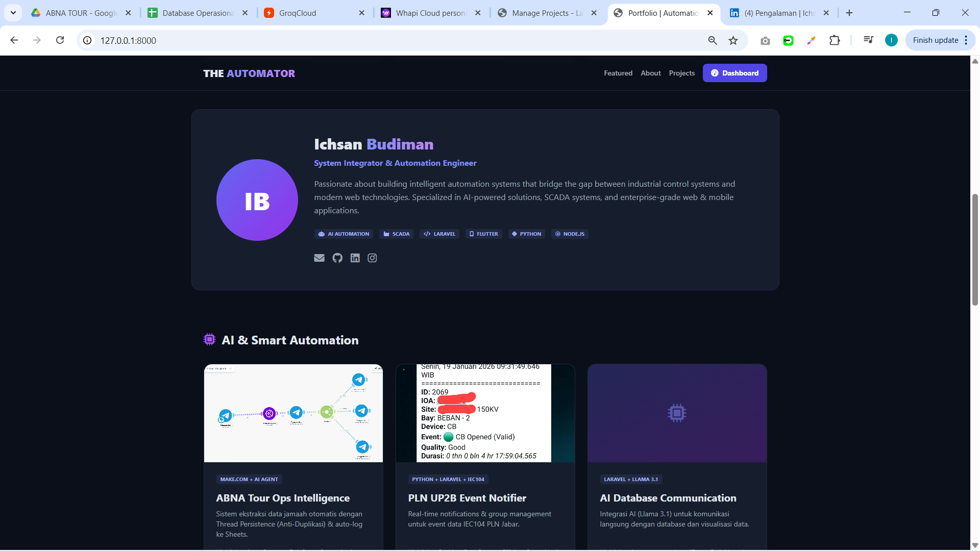Open the Instagram icon link

(x=372, y=258)
